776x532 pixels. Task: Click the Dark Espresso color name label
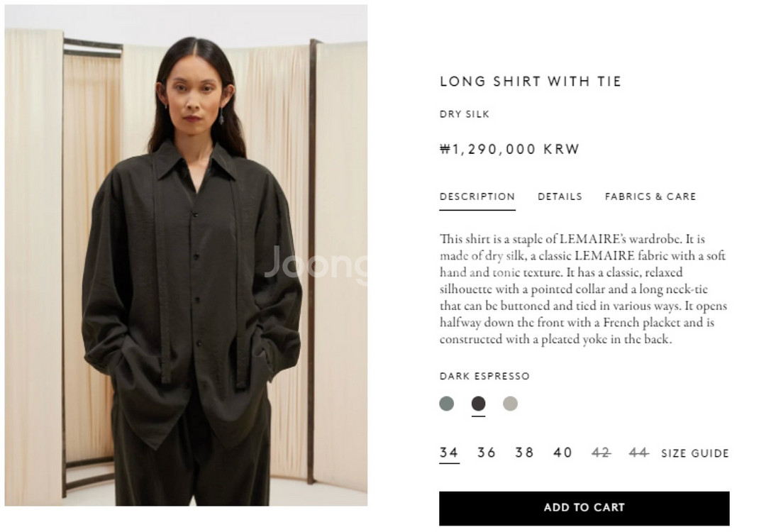(484, 376)
